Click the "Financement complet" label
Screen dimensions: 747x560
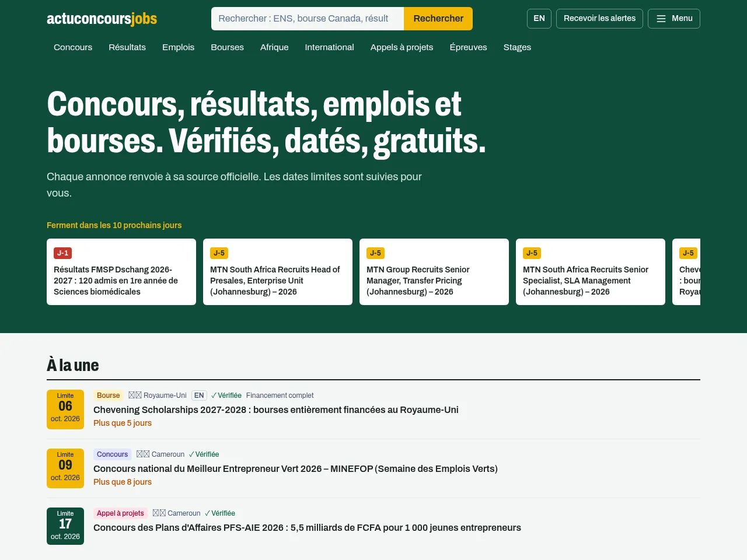pyautogui.click(x=280, y=395)
